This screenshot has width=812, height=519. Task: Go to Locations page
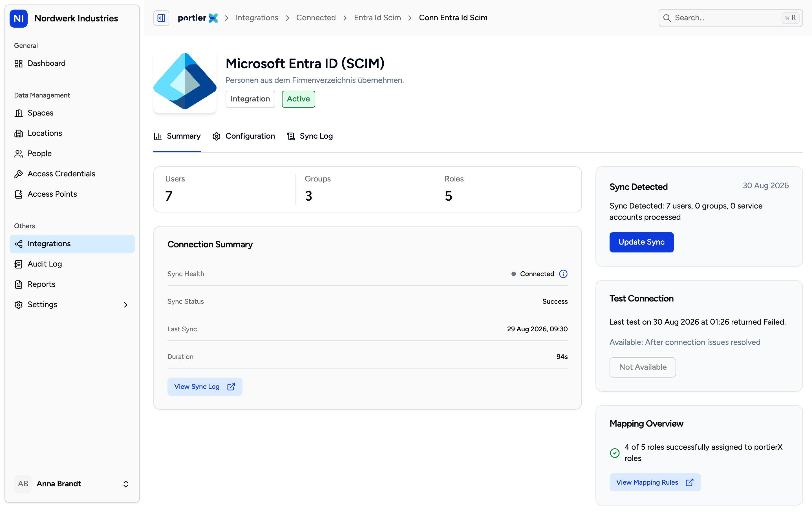(72, 133)
